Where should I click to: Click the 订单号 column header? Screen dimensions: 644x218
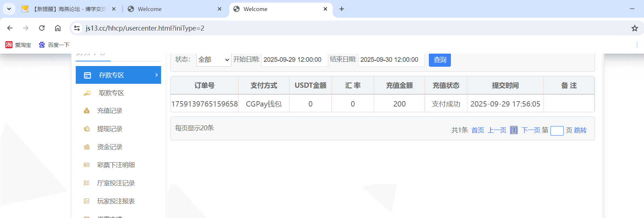tap(204, 86)
